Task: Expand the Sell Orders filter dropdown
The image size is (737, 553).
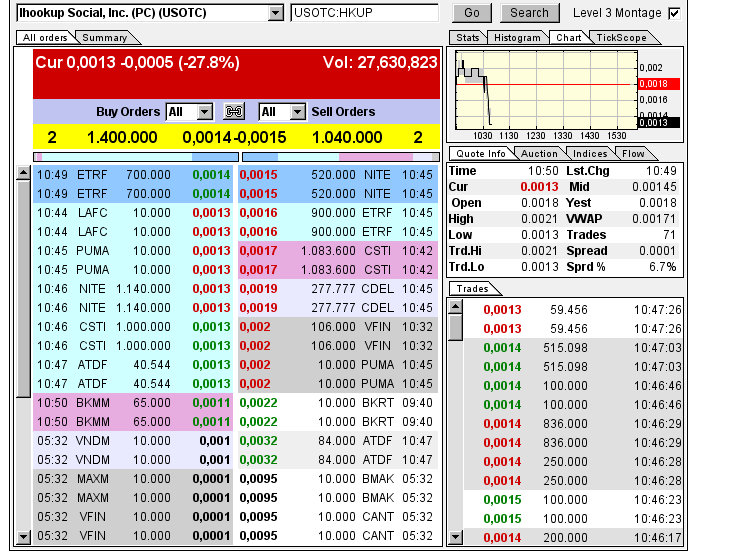Action: tap(296, 112)
